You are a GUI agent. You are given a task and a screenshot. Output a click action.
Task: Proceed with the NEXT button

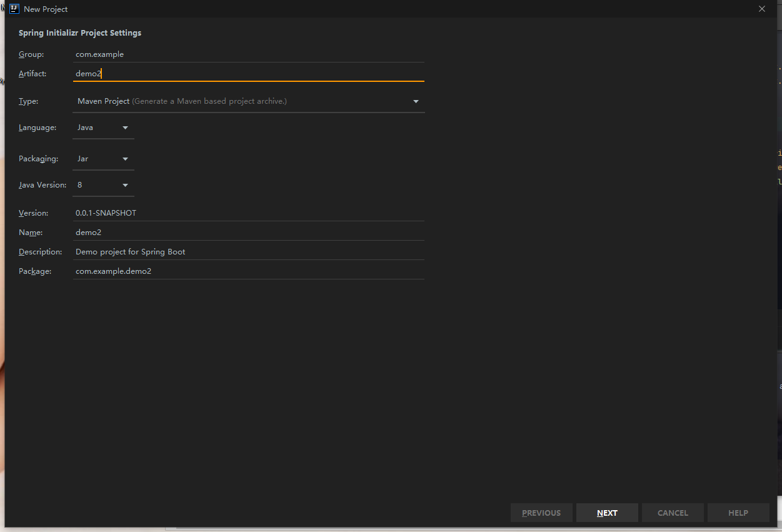(x=607, y=513)
